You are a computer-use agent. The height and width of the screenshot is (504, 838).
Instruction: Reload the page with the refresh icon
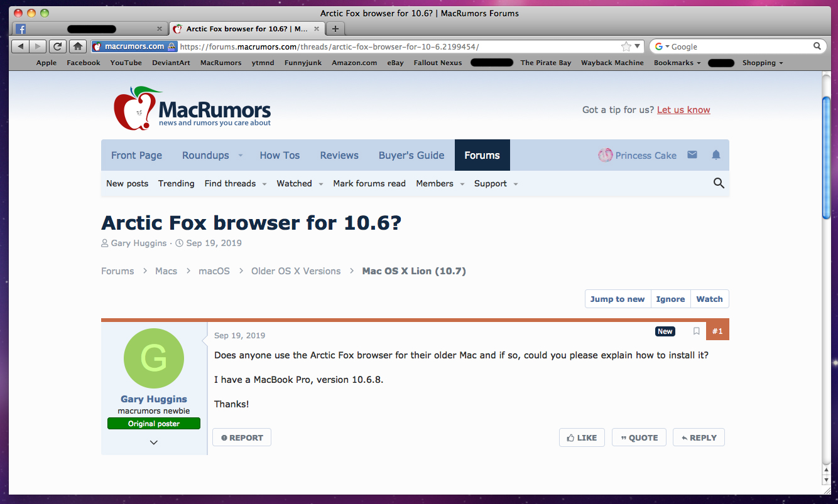click(58, 46)
